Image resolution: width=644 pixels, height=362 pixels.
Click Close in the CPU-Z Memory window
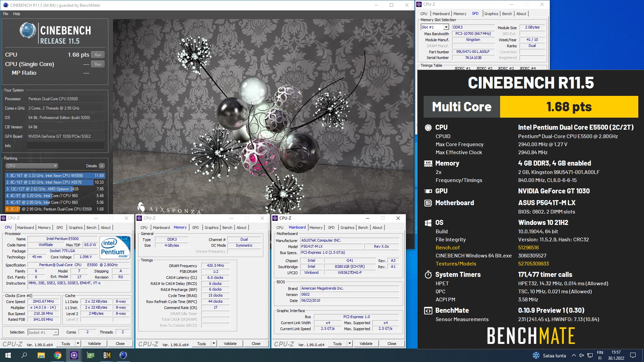pyautogui.click(x=256, y=344)
